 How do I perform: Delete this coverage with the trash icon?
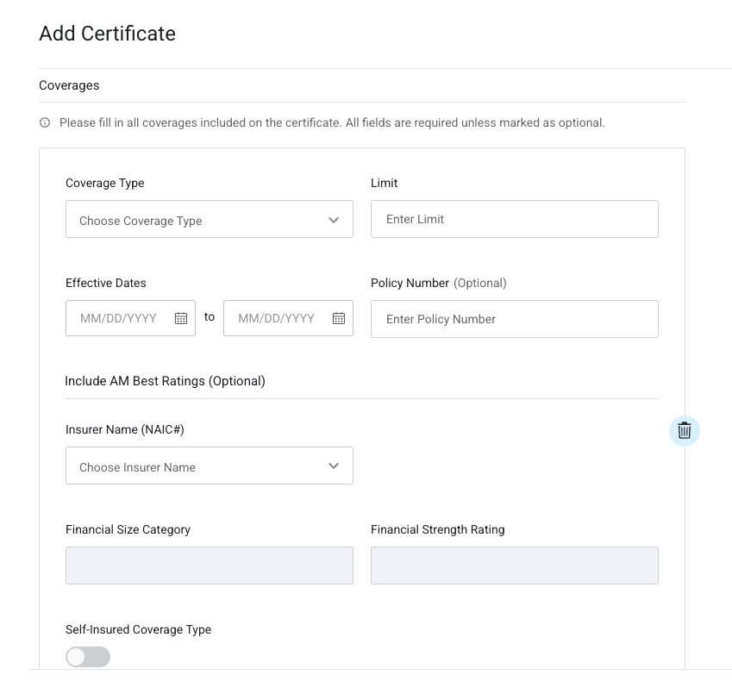click(684, 431)
